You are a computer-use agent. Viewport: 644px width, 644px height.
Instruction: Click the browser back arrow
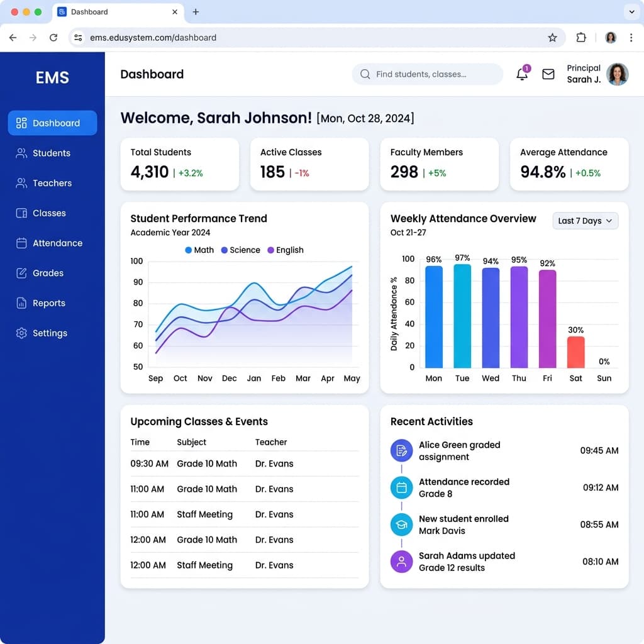[x=13, y=37]
